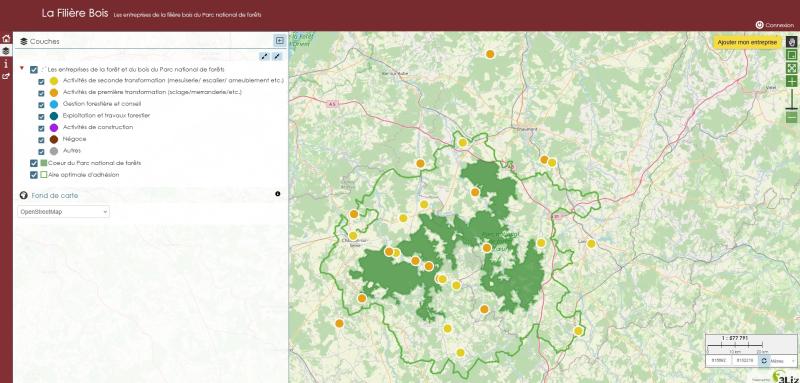This screenshot has width=800, height=383.
Task: Uncheck Gestion forestière et conseil
Action: tap(41, 105)
